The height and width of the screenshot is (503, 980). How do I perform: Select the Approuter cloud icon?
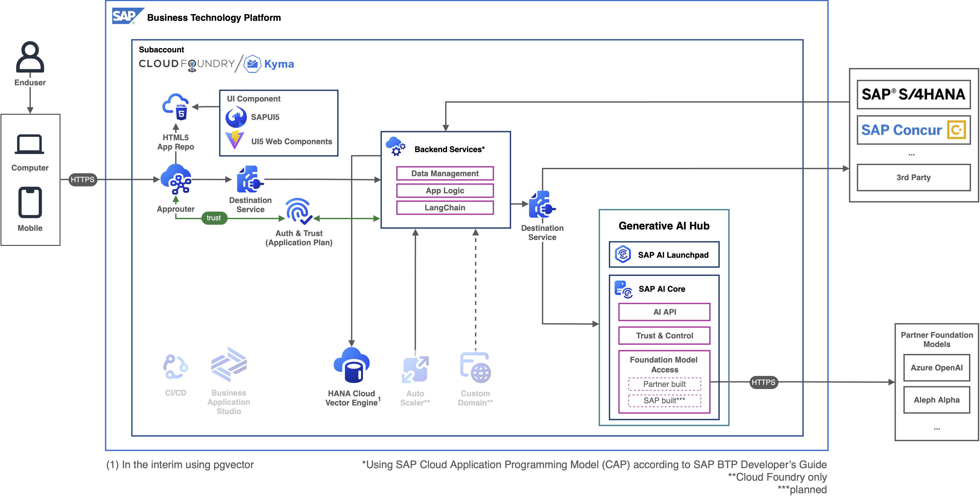176,180
